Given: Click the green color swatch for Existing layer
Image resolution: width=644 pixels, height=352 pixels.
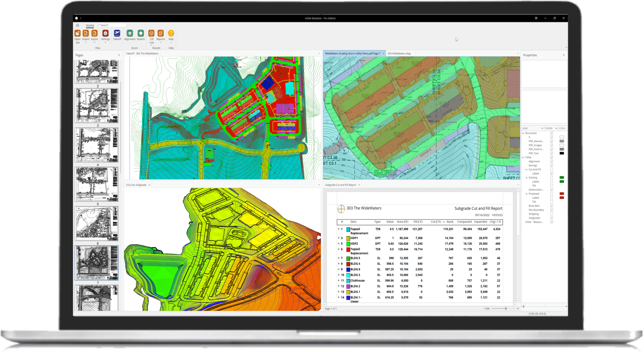Looking at the screenshot, I should tap(562, 177).
